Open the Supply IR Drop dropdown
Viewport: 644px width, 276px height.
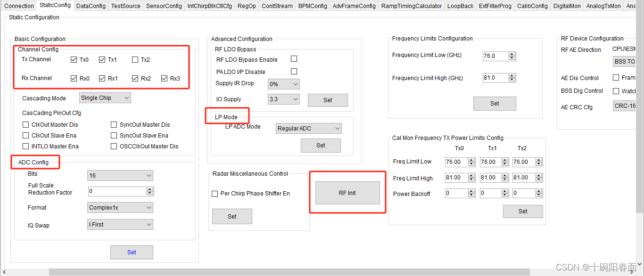pos(284,84)
